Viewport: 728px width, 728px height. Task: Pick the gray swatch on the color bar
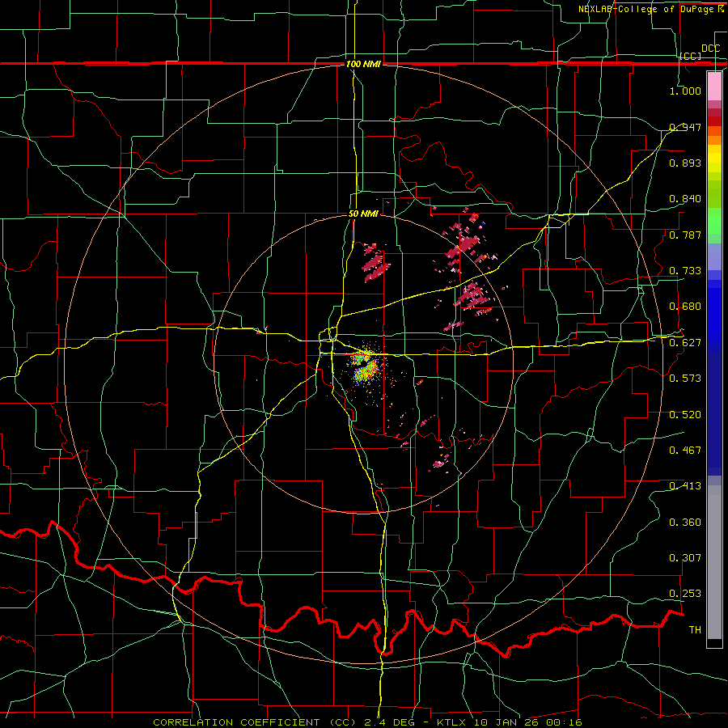point(714,562)
